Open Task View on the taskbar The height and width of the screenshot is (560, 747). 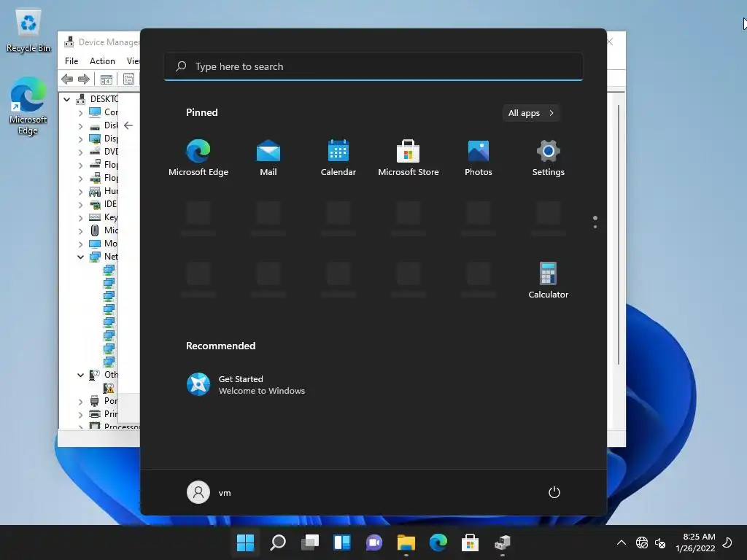[x=310, y=542]
